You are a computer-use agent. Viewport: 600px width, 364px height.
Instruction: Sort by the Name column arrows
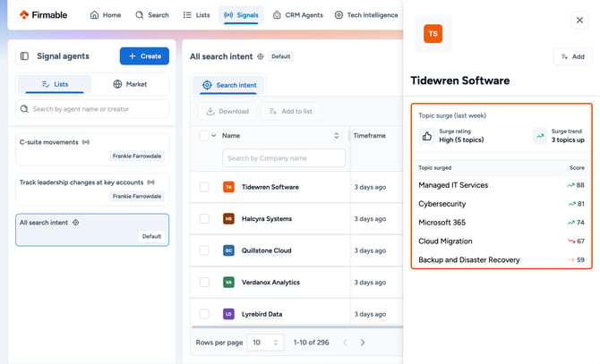tap(337, 136)
